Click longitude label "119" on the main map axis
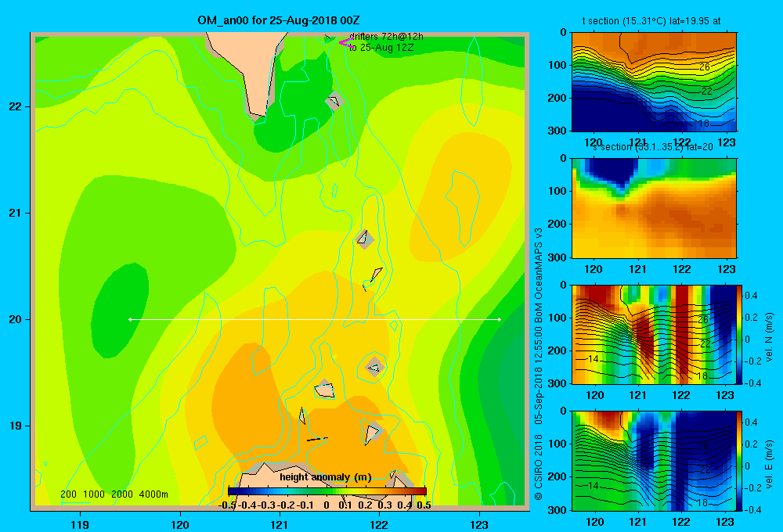This screenshot has height=532, width=783. click(81, 524)
